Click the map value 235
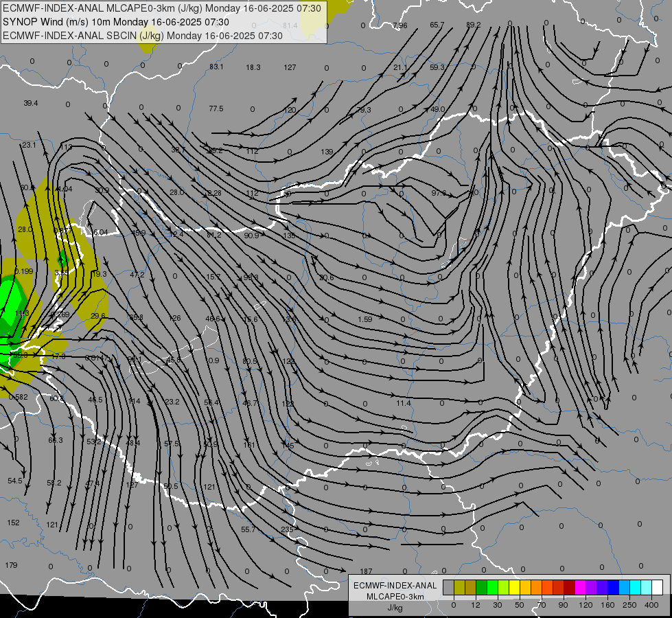672x618 pixels. click(x=287, y=529)
